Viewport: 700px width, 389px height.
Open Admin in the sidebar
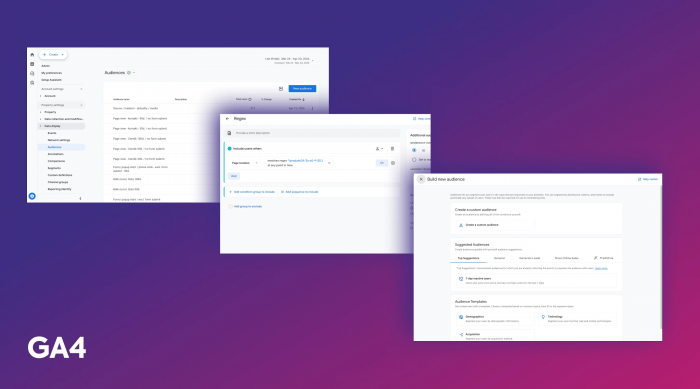(x=46, y=66)
